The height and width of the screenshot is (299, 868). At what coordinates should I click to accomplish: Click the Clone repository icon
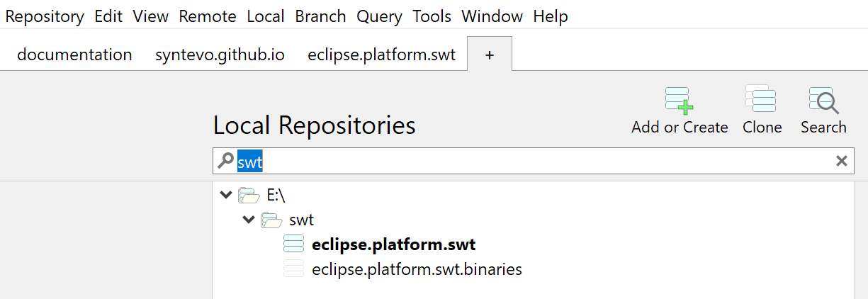(x=760, y=98)
